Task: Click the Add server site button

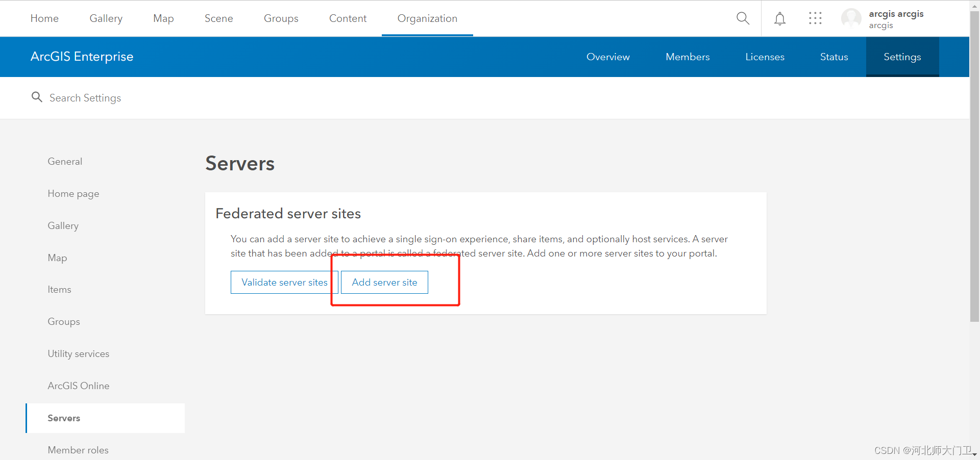Action: (384, 282)
